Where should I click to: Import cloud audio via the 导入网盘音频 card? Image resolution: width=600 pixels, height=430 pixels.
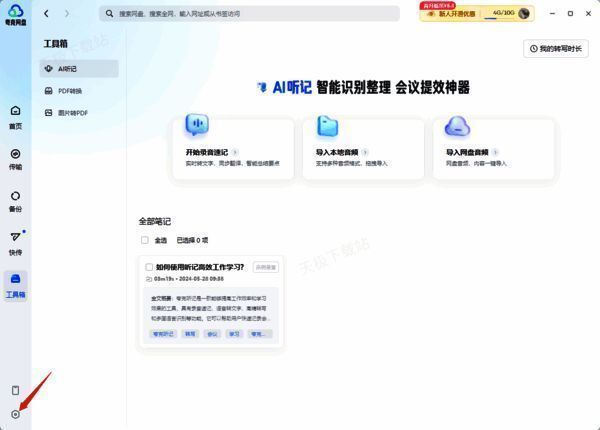click(x=493, y=148)
